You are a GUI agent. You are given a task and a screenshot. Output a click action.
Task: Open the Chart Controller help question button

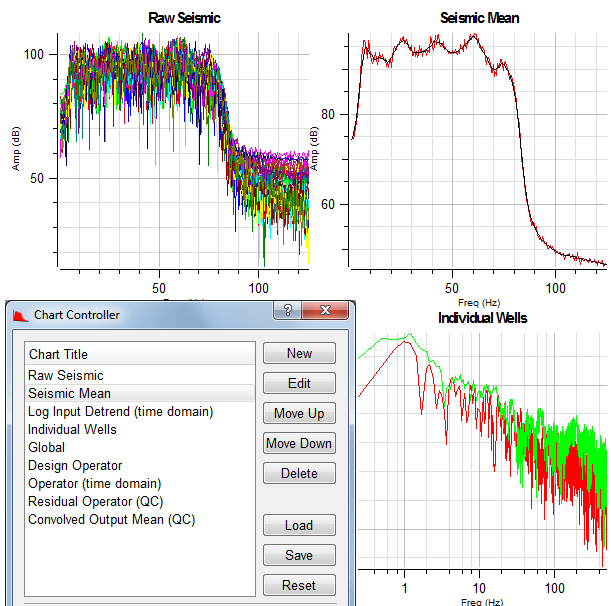288,310
